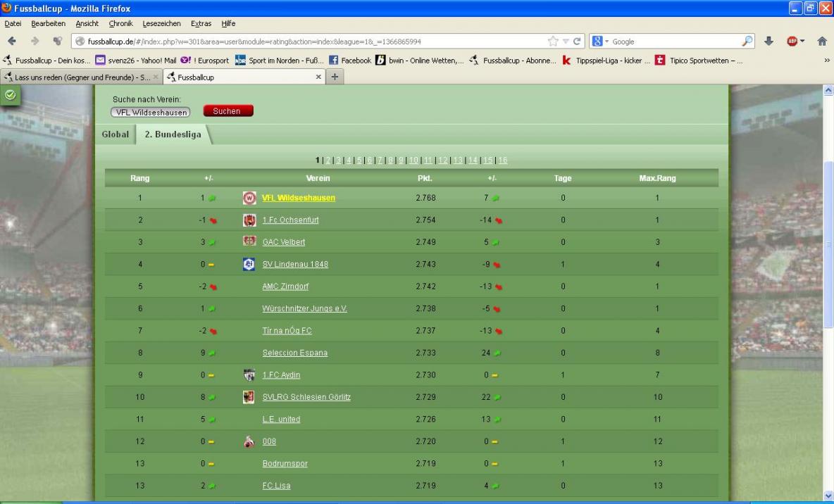Image resolution: width=834 pixels, height=504 pixels.
Task: Click the Suche nach Verein input field
Action: pyautogui.click(x=150, y=112)
